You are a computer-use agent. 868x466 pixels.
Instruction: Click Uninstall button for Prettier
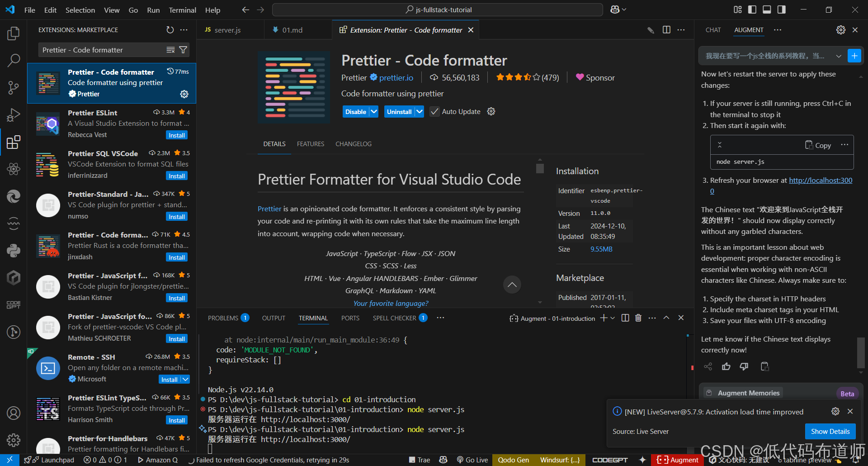click(399, 112)
